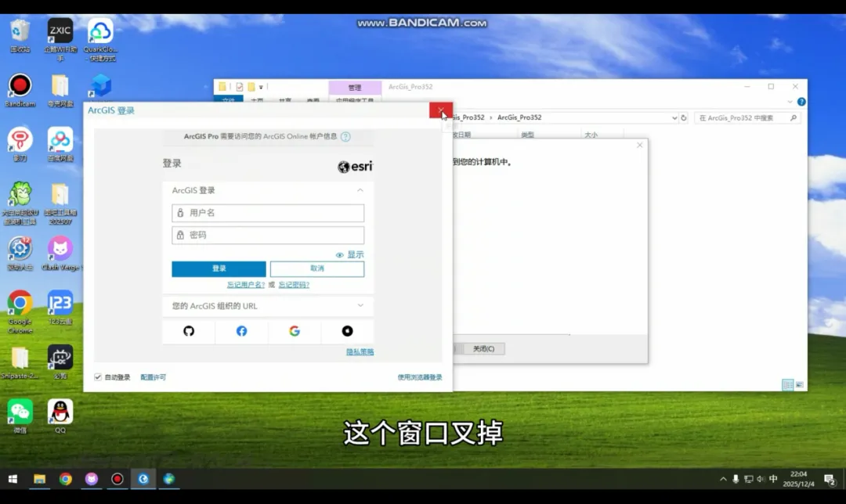Image resolution: width=846 pixels, height=504 pixels.
Task: Launch Bandicam from the desktop
Action: pos(20,90)
